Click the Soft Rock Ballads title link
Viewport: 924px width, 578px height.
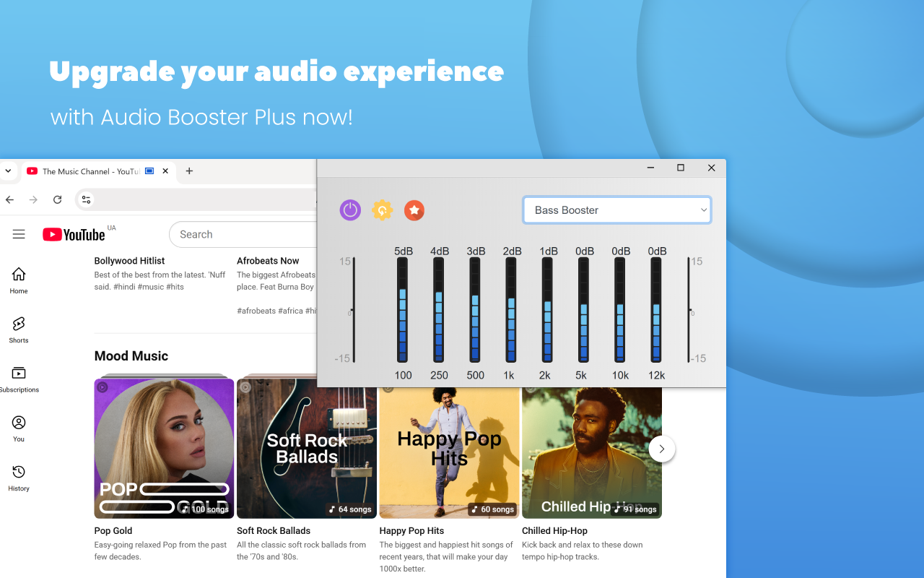point(274,530)
